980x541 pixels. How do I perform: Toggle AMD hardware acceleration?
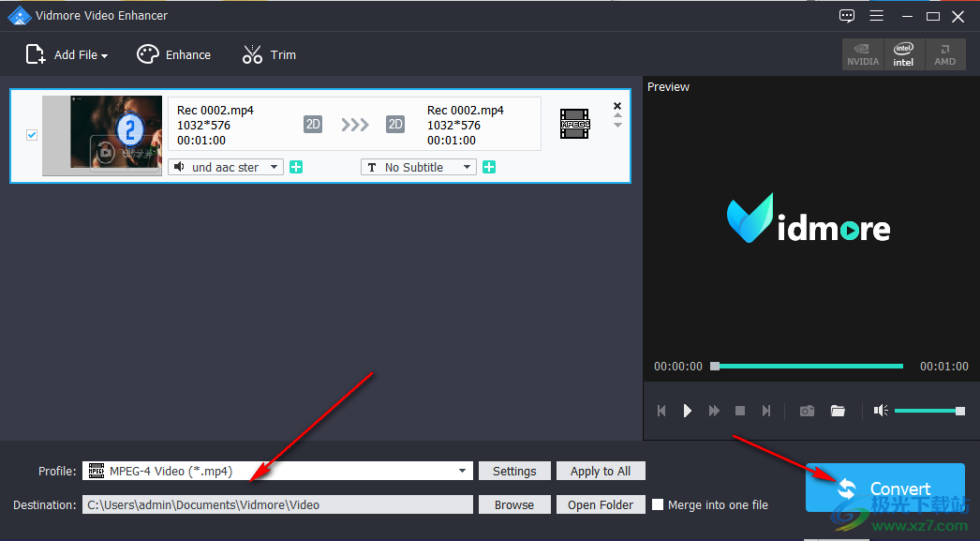click(x=944, y=54)
